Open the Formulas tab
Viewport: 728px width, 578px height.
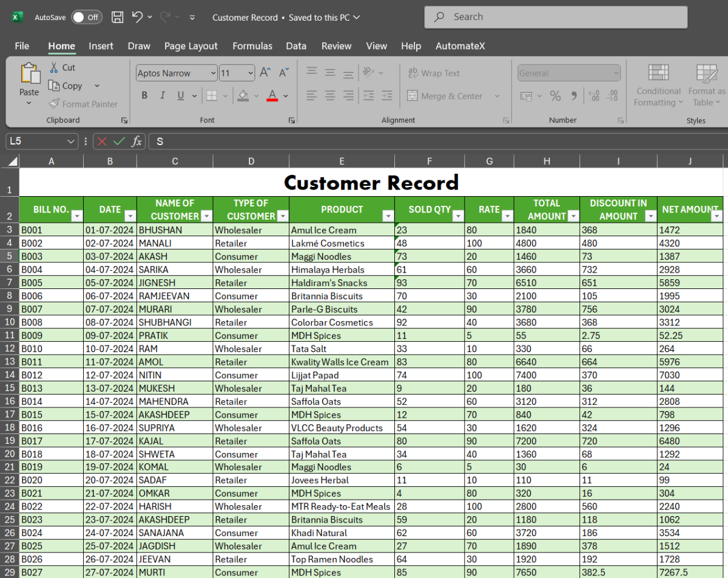pyautogui.click(x=252, y=46)
